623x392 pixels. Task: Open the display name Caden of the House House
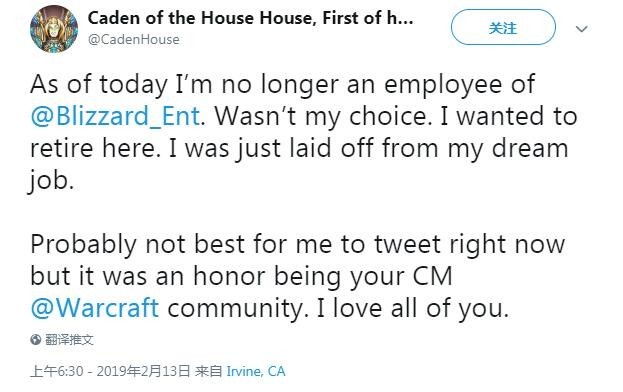point(251,18)
